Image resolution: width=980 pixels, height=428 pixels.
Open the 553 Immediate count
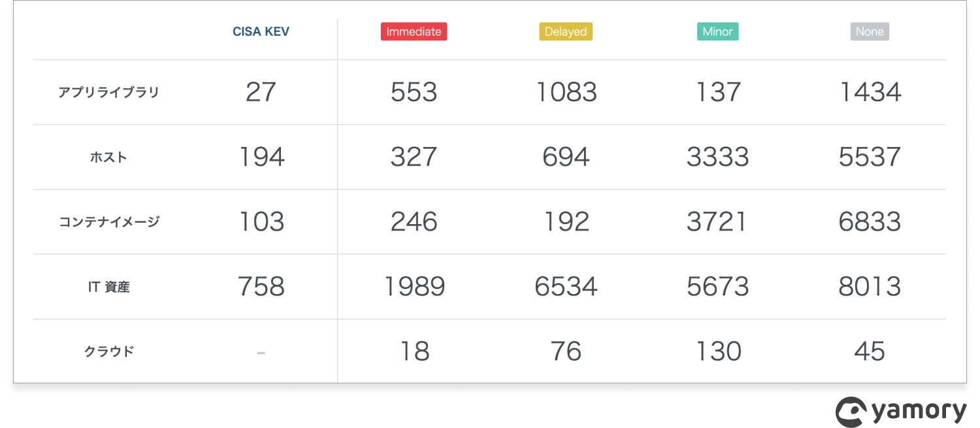click(414, 92)
